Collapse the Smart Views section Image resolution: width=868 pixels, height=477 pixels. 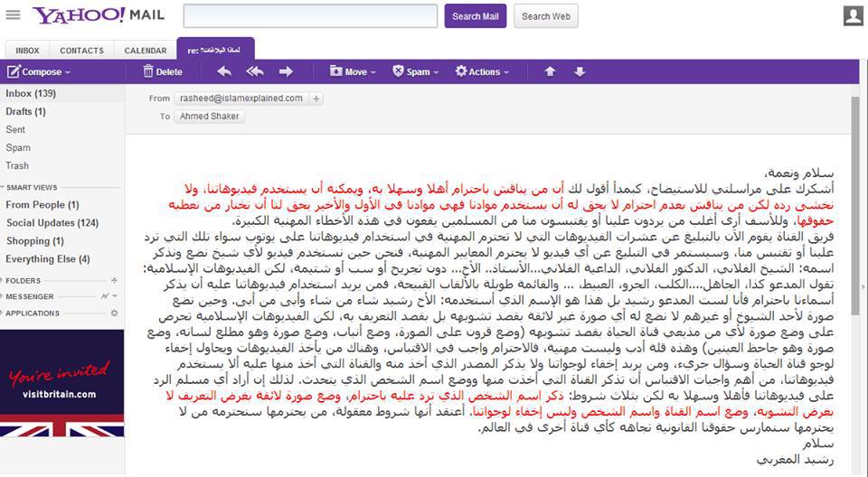pos(4,188)
